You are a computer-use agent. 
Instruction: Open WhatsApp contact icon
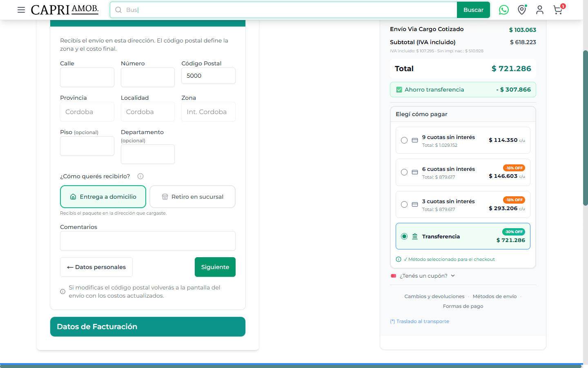[504, 10]
